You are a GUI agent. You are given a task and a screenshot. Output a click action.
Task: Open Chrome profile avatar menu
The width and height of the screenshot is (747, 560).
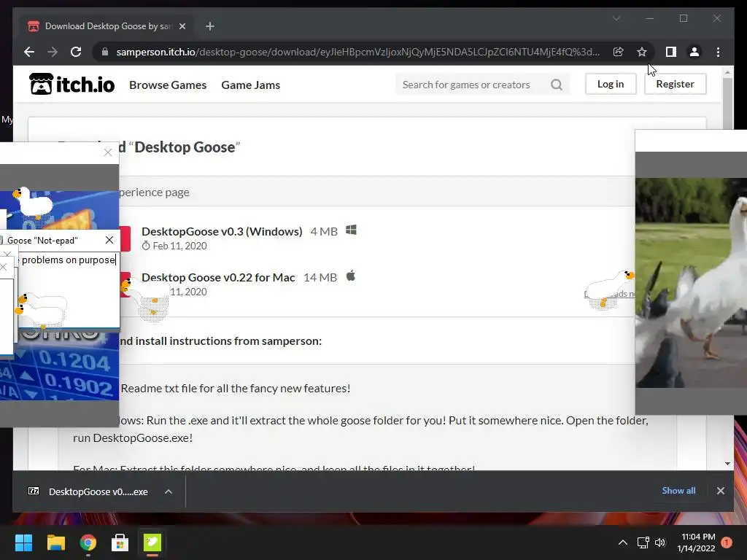tap(694, 52)
